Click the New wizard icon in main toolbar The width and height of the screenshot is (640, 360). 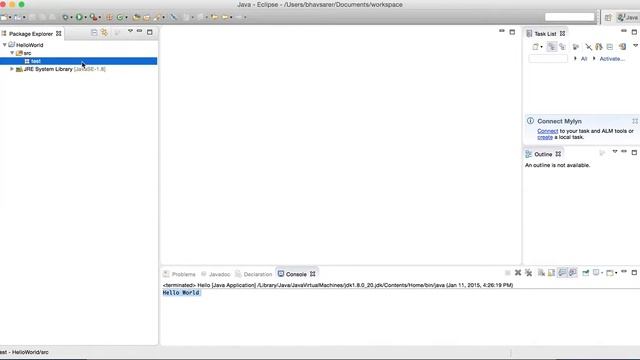click(x=4, y=17)
